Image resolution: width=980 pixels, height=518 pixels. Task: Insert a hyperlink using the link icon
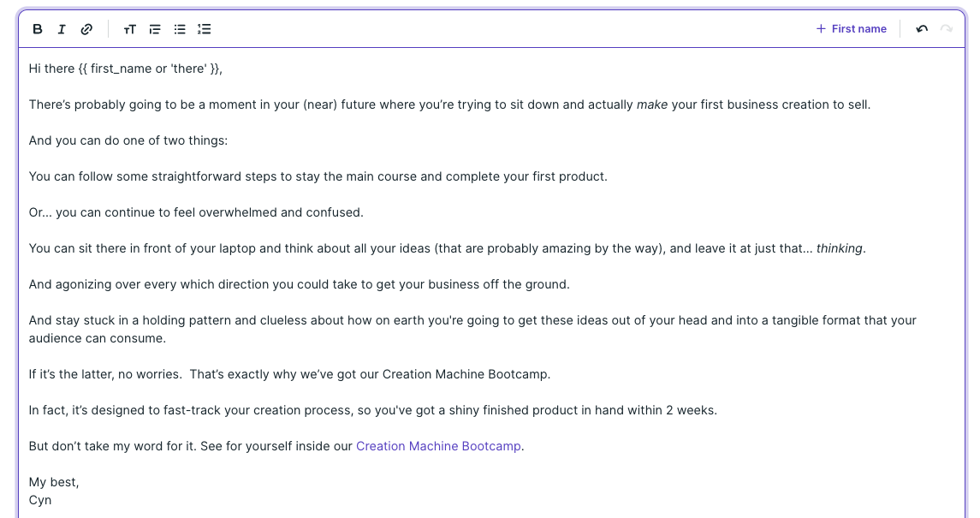tap(86, 28)
